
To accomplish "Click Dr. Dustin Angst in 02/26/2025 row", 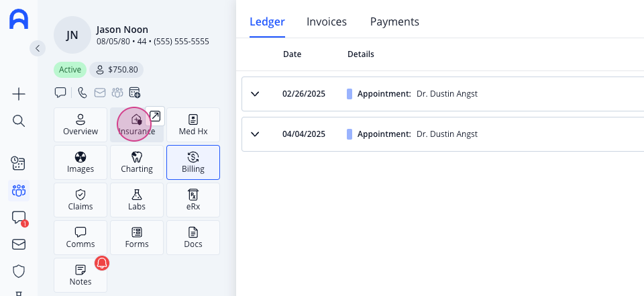I will [447, 94].
